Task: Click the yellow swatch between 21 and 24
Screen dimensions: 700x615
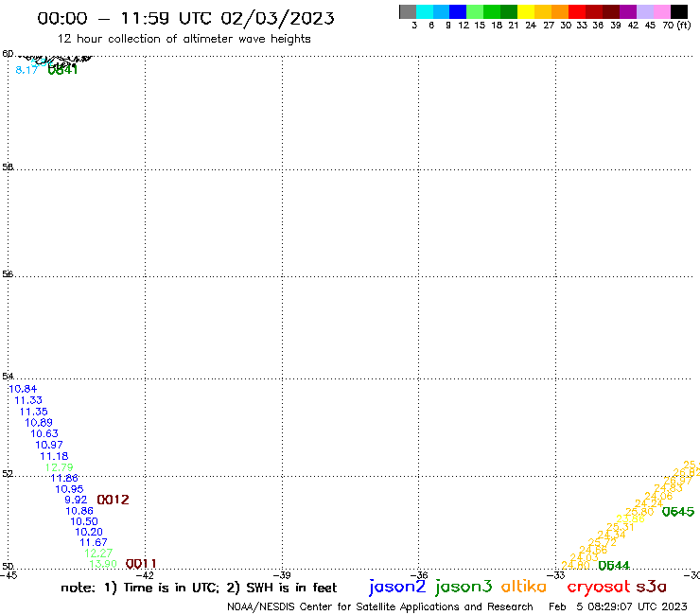Action: click(526, 12)
